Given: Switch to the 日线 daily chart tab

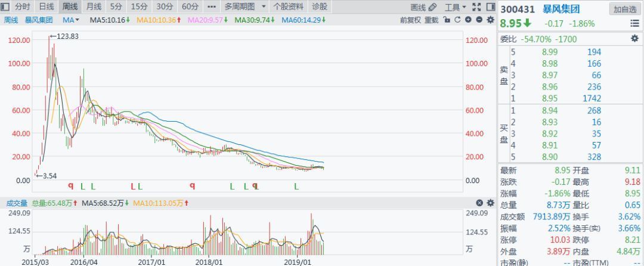Looking at the screenshot, I should point(47,7).
